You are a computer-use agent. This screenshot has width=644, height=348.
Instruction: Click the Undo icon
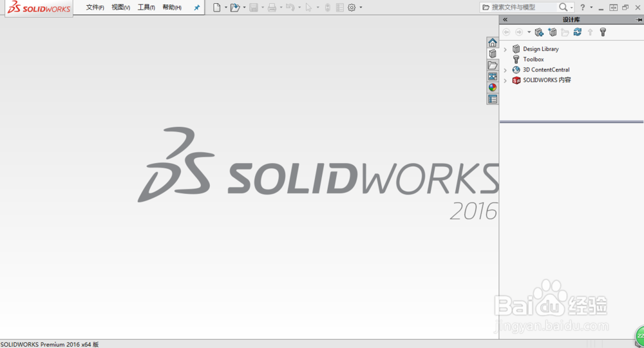(290, 7)
